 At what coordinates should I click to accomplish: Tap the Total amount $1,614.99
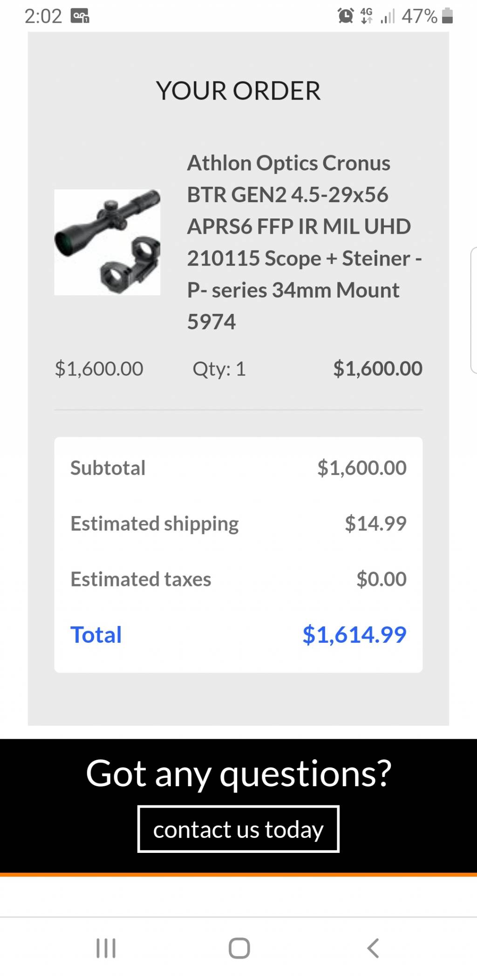(x=354, y=634)
